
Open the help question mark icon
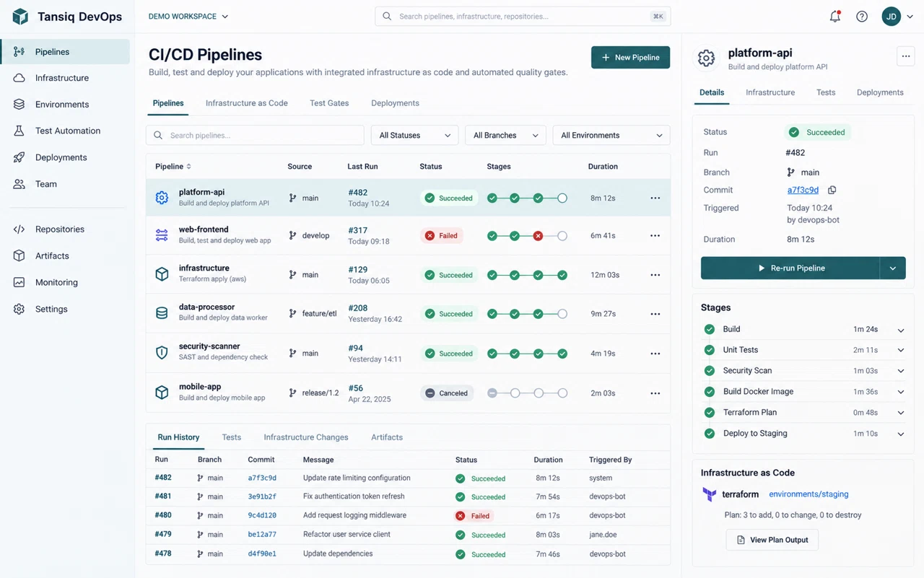(862, 16)
